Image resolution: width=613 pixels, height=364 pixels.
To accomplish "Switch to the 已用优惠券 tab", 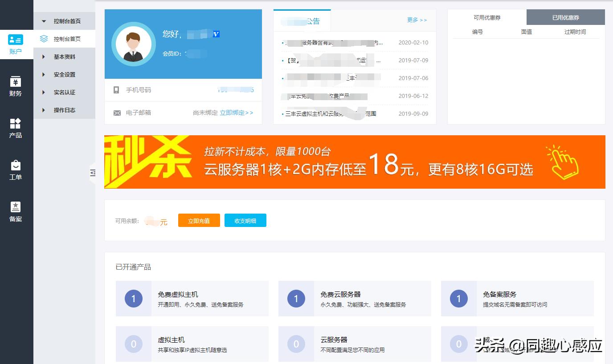I will (566, 17).
